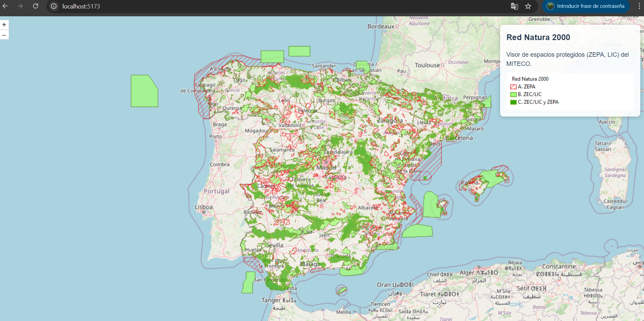Select large green polygon in Atlantic Ocean
This screenshot has height=321, width=644.
coord(144,92)
